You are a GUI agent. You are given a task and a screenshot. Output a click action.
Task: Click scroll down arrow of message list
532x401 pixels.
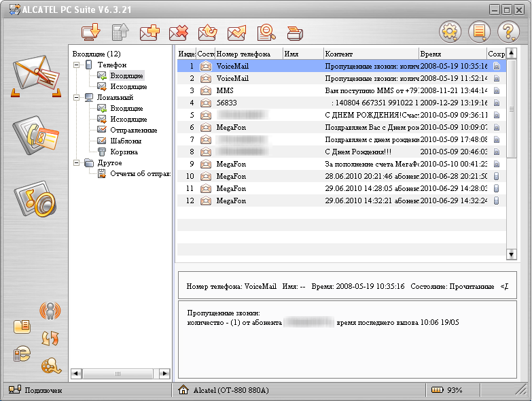tap(512, 254)
